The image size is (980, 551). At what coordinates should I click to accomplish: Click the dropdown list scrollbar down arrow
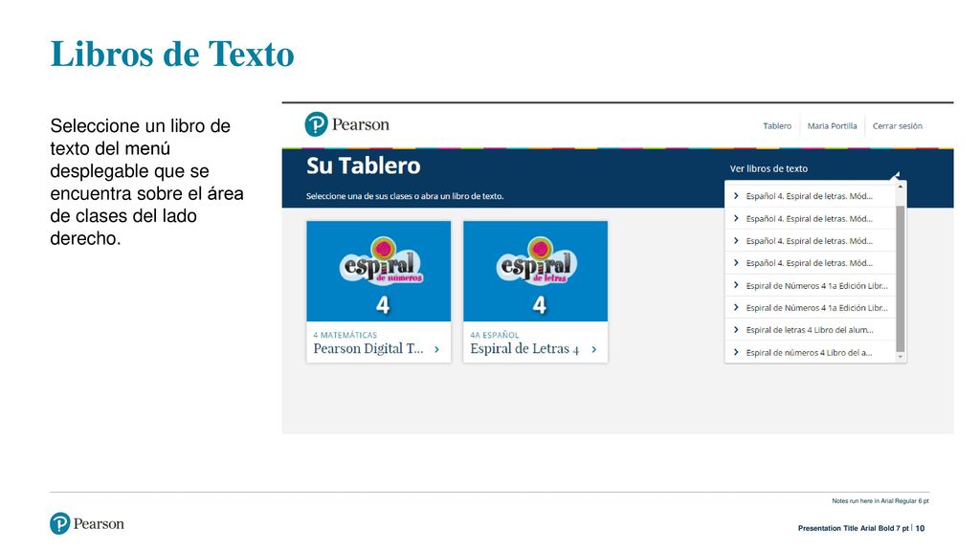900,357
